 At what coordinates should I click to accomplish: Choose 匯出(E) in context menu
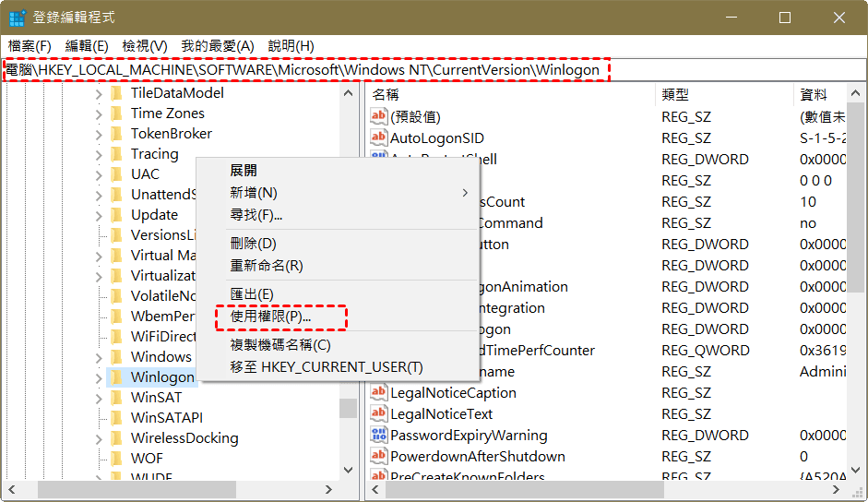tap(338, 294)
